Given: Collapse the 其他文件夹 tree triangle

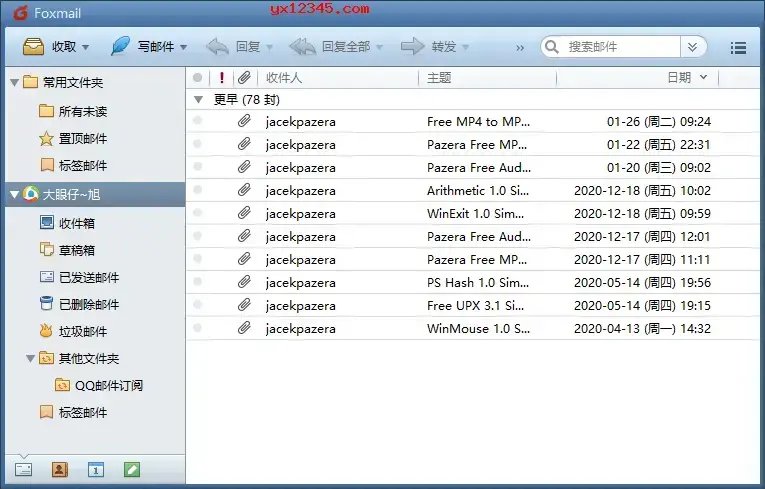Looking at the screenshot, I should pos(30,359).
